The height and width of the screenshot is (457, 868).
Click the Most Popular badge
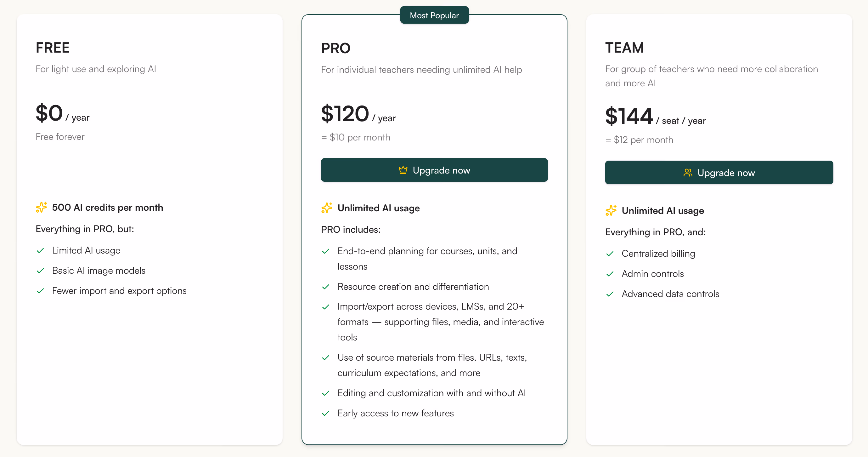(x=434, y=15)
